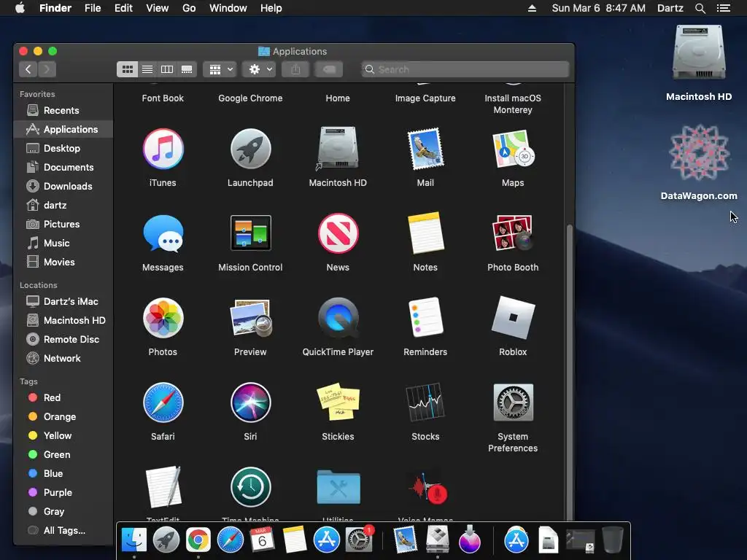Select the Mission Control app icon

pyautogui.click(x=251, y=233)
